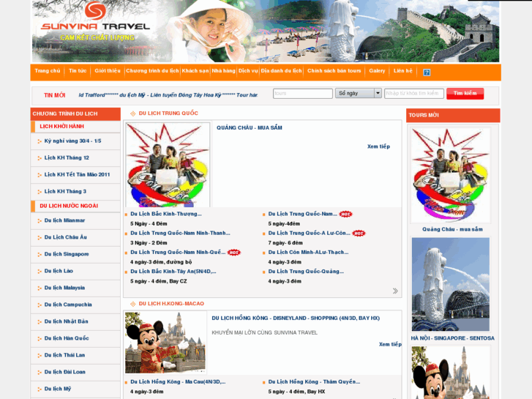Viewport: 532px width, 399px height.
Task: Open Du Lịch Hồng Kông - Ma Cau(4N3D,... link
Action: pos(178,382)
